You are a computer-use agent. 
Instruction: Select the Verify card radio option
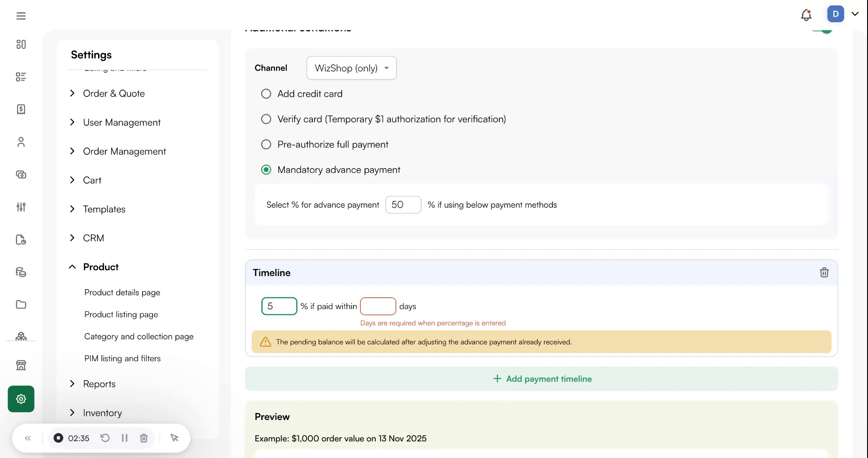click(266, 119)
